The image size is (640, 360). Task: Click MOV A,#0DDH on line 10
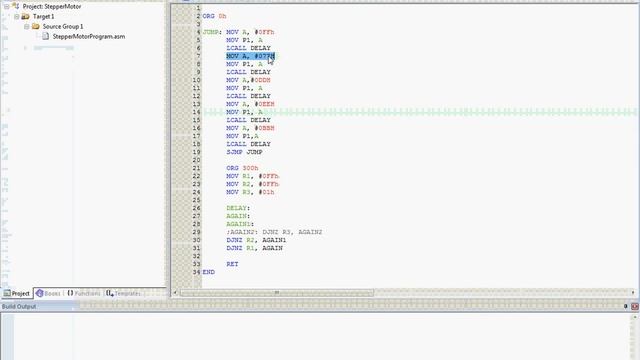point(248,80)
